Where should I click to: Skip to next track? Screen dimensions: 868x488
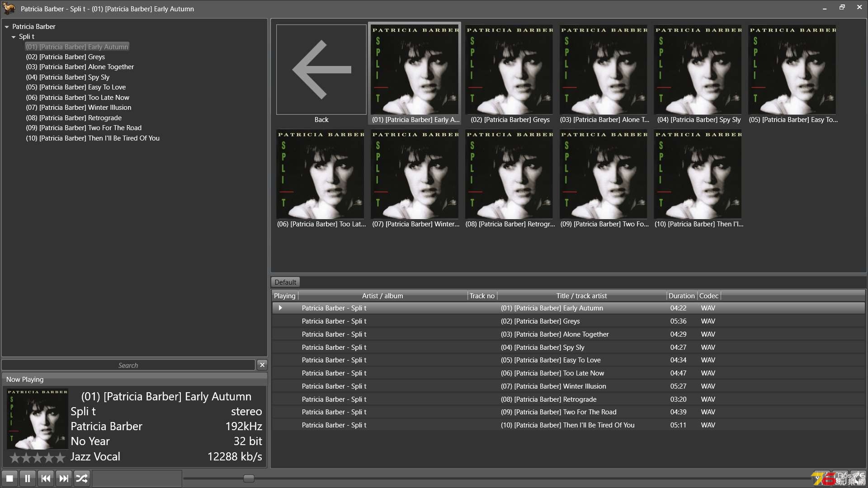pos(64,478)
